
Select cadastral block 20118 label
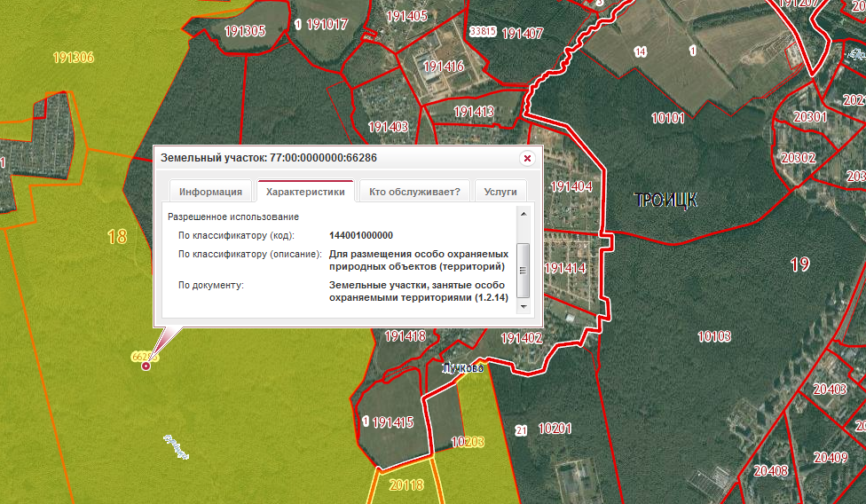coord(406,484)
